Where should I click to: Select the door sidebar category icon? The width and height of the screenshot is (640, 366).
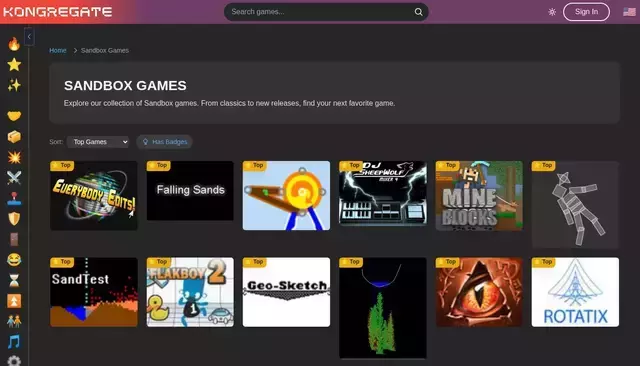[14, 240]
